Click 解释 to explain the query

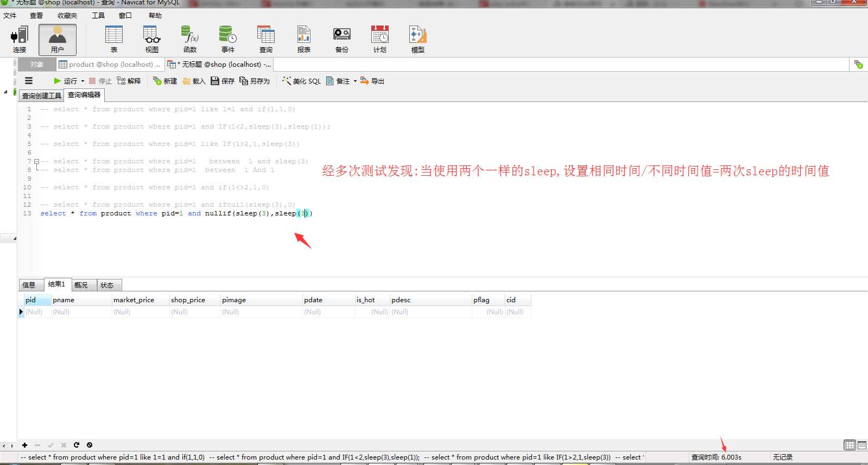point(129,81)
